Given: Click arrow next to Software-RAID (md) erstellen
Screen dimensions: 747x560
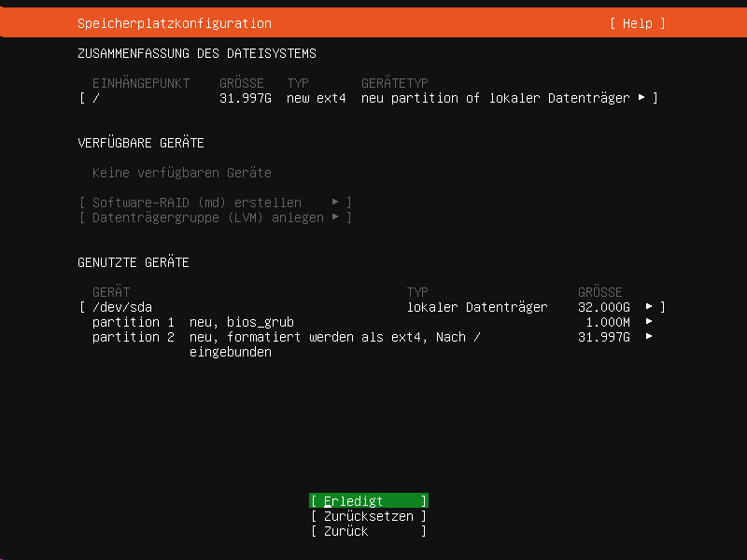Looking at the screenshot, I should point(335,203).
